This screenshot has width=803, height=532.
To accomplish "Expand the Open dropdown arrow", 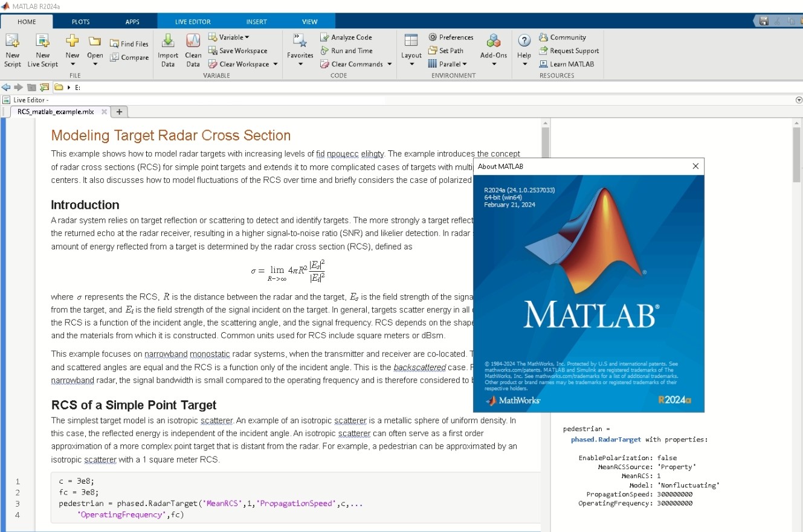I will click(x=95, y=64).
